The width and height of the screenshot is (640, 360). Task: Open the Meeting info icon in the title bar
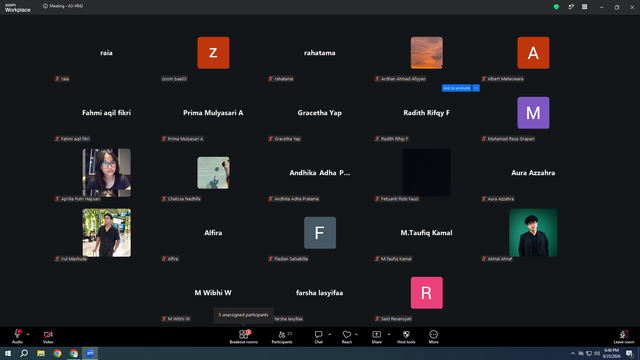pos(45,6)
